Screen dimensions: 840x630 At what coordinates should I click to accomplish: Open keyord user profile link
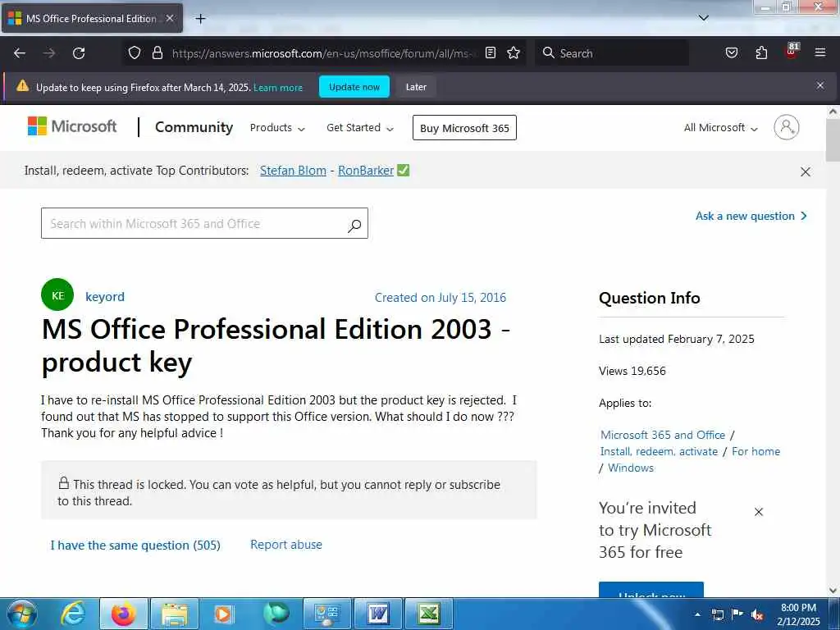[105, 296]
